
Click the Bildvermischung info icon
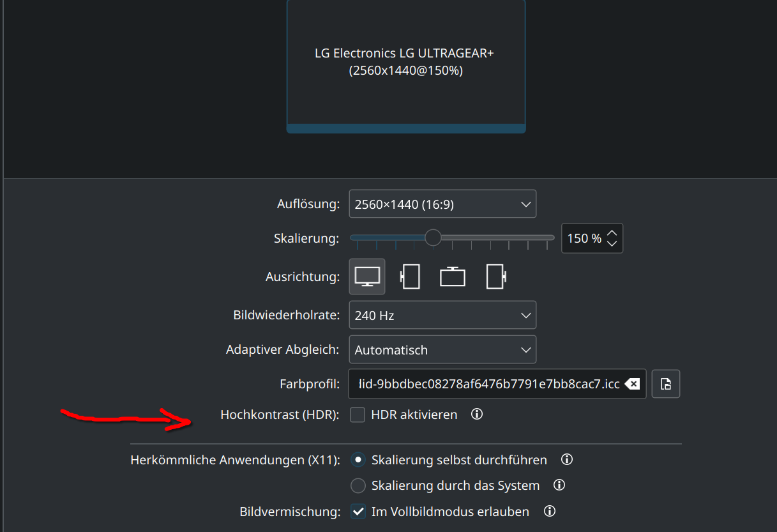[549, 511]
